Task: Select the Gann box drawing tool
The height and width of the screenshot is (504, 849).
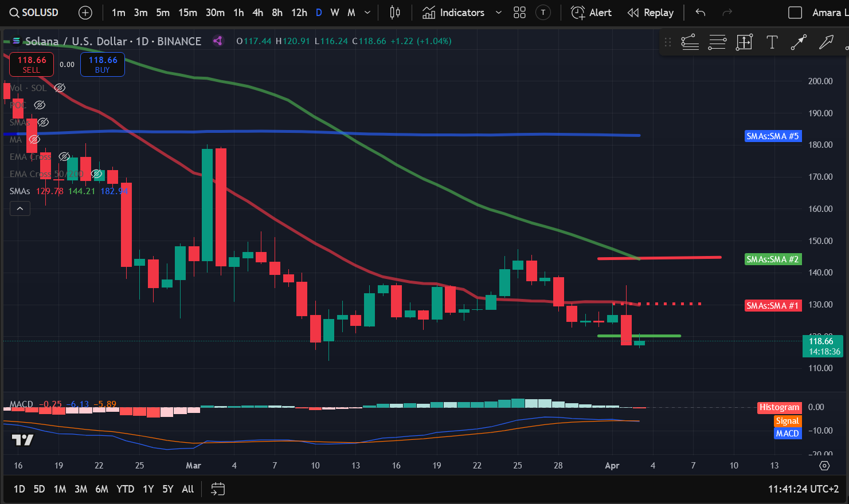Action: (744, 42)
